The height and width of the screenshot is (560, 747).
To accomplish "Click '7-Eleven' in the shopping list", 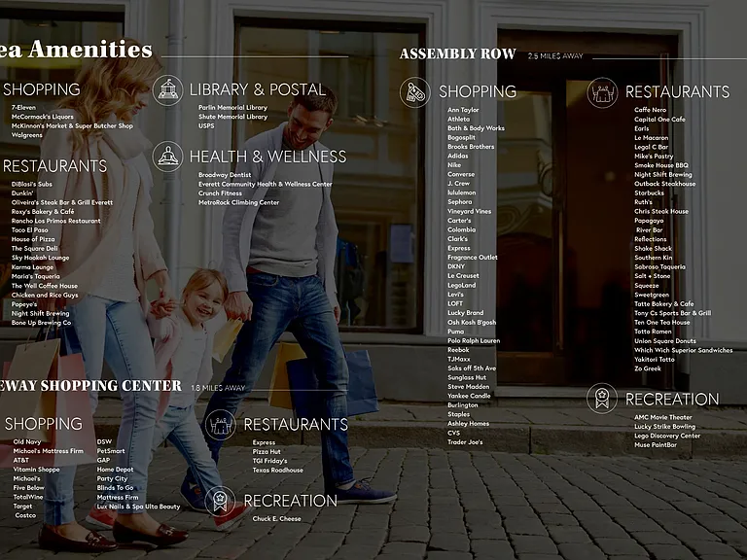I will tap(23, 108).
